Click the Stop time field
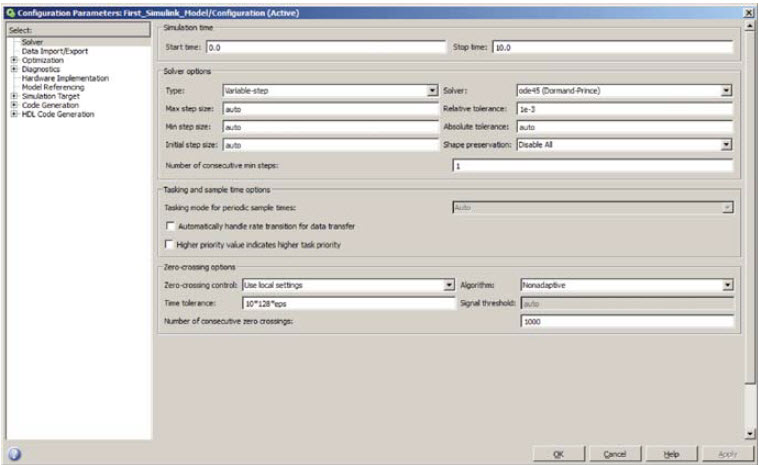The width and height of the screenshot is (759, 465). click(613, 47)
